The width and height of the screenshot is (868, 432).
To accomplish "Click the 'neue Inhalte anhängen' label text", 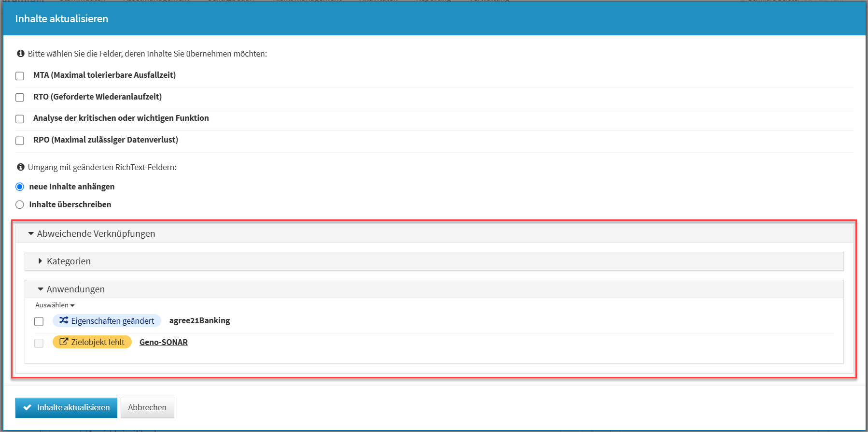I will coord(72,187).
